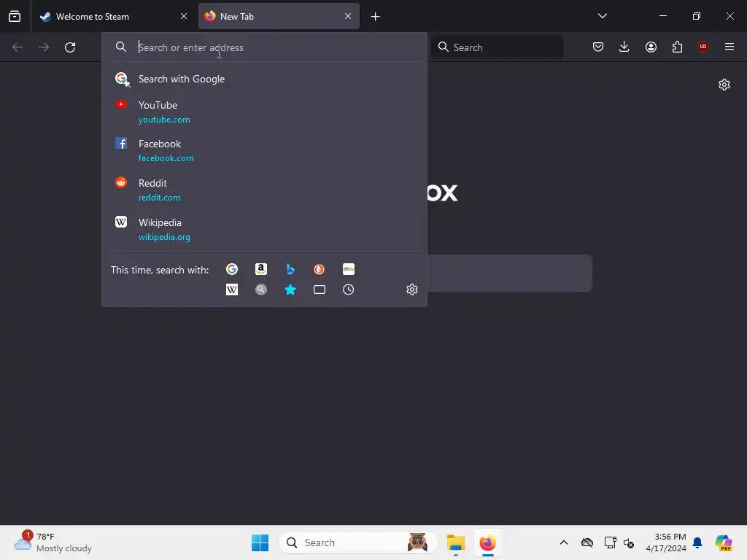
Task: Search this time with Amazon icon
Action: (260, 269)
